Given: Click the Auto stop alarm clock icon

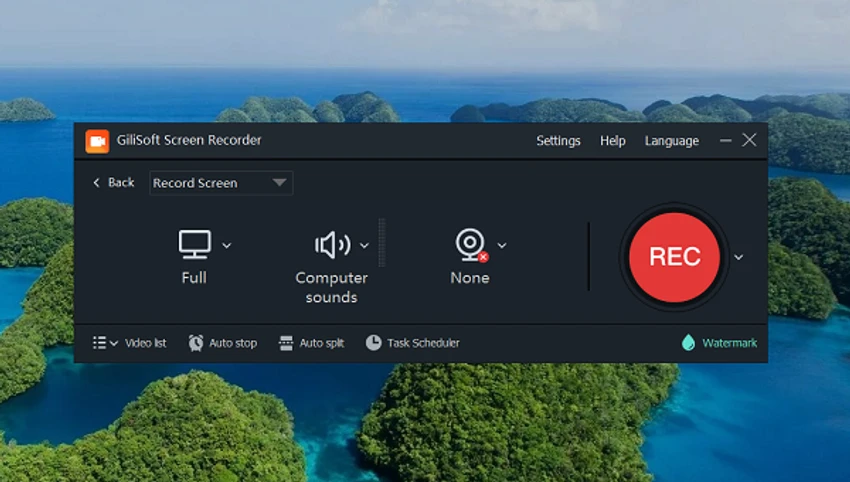Looking at the screenshot, I should [196, 343].
